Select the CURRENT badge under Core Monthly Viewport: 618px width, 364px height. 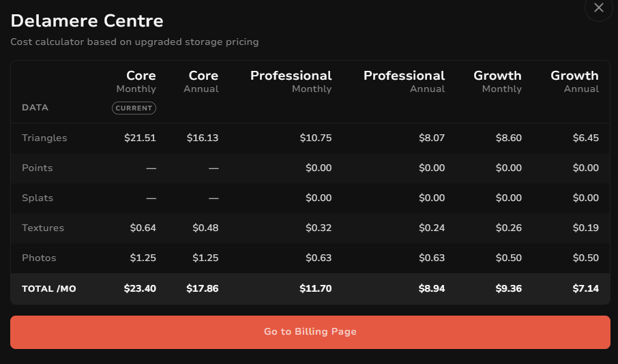pyautogui.click(x=134, y=108)
